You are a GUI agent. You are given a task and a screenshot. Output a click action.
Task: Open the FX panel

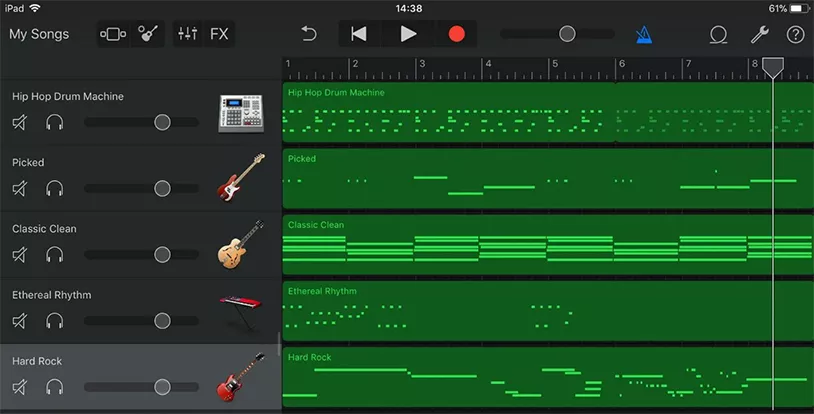point(219,34)
